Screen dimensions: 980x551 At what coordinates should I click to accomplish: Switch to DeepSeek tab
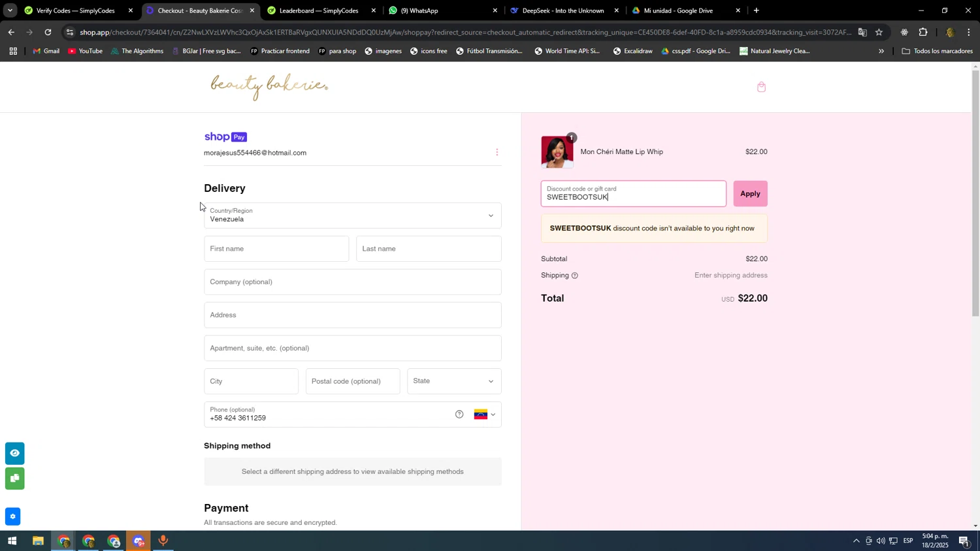click(x=563, y=10)
